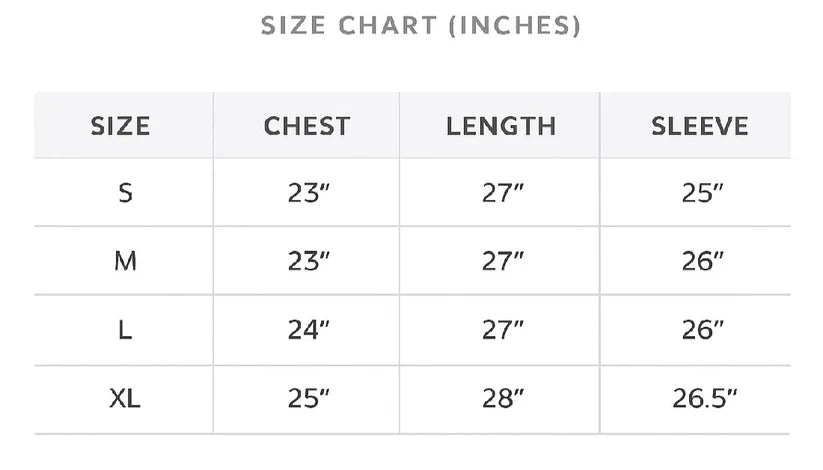Click the L size row label
Screen dimensions: 823x470
125,330
